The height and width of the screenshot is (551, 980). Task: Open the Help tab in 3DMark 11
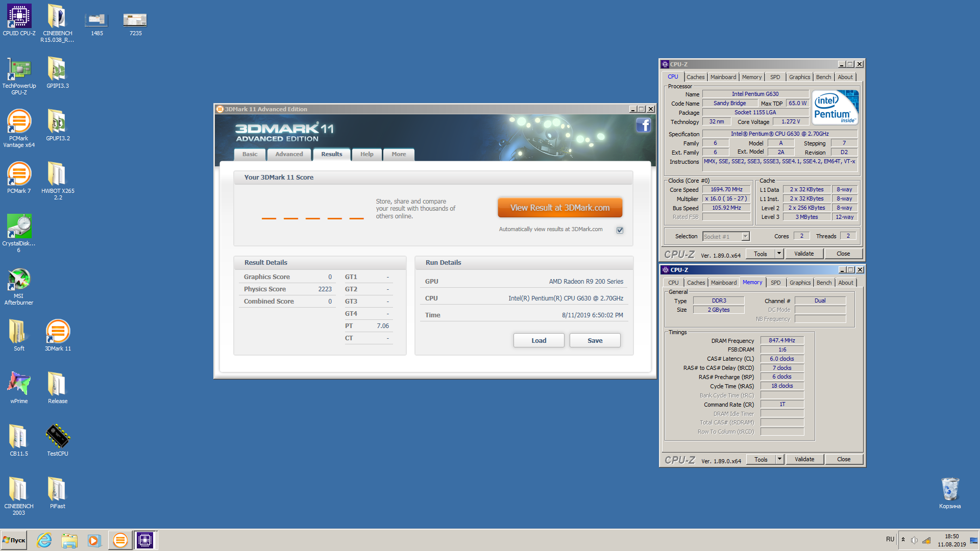click(366, 154)
